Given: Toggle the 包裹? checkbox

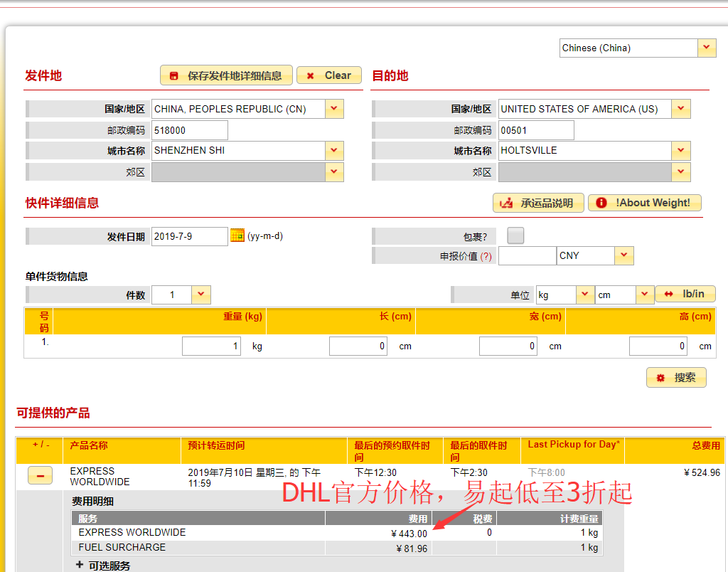Looking at the screenshot, I should (515, 235).
